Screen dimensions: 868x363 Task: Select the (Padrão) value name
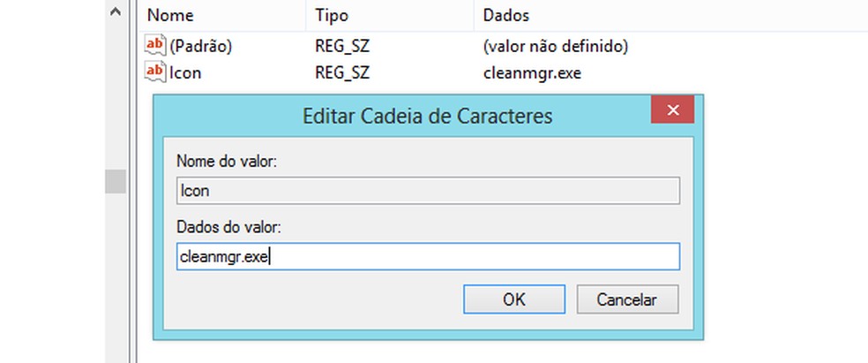pyautogui.click(x=200, y=45)
